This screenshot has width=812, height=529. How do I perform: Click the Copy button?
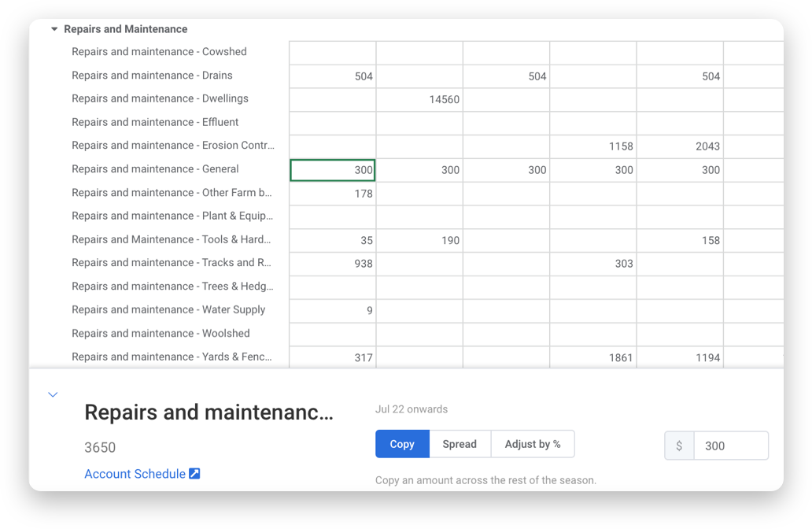(402, 443)
